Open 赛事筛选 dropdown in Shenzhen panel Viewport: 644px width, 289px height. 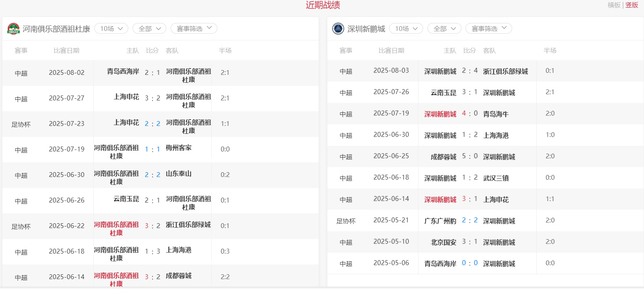[489, 29]
